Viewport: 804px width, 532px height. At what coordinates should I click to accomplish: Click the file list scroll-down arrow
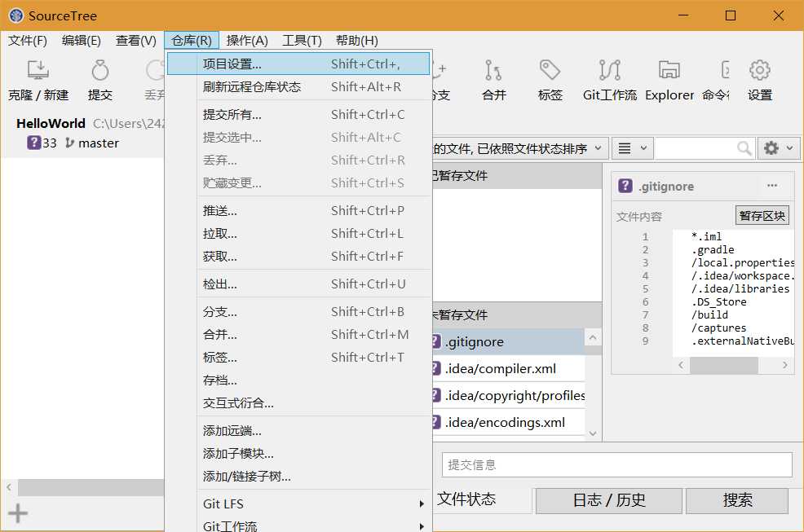(x=593, y=433)
